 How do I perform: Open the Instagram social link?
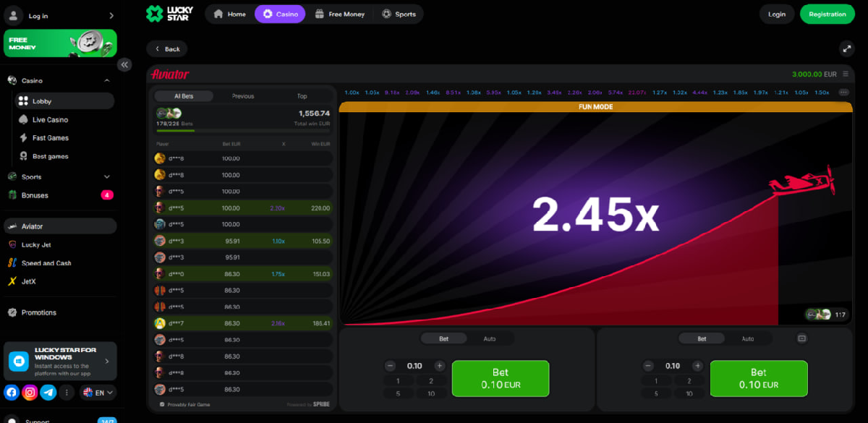pyautogui.click(x=30, y=393)
